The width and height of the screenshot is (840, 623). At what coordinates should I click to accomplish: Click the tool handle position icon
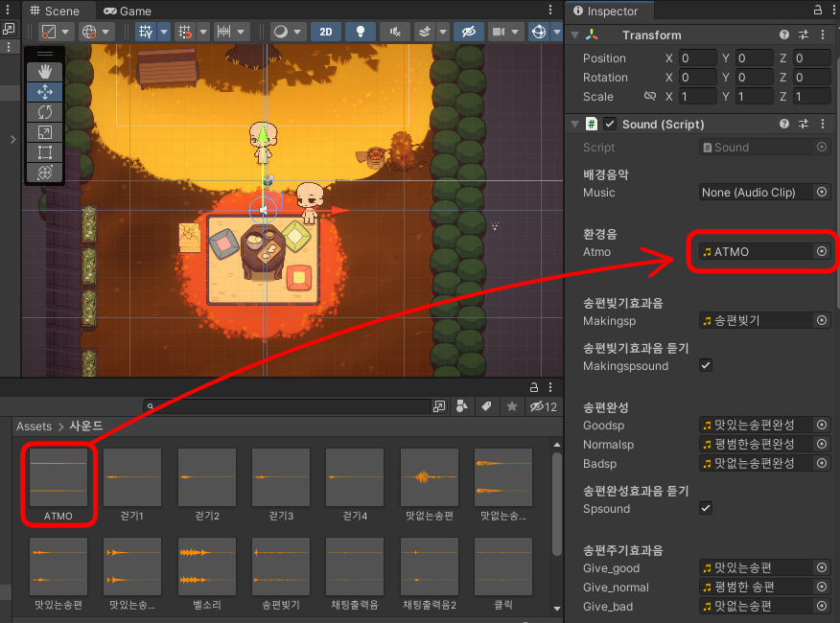49,32
